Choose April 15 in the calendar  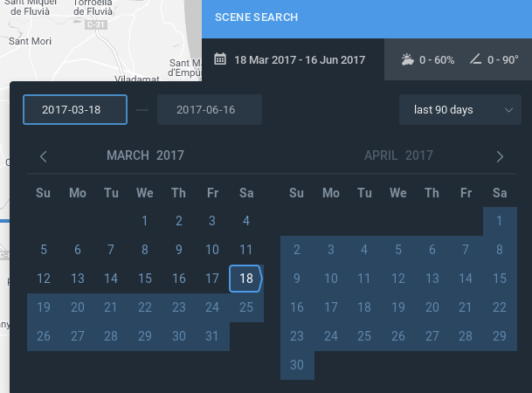coord(500,279)
